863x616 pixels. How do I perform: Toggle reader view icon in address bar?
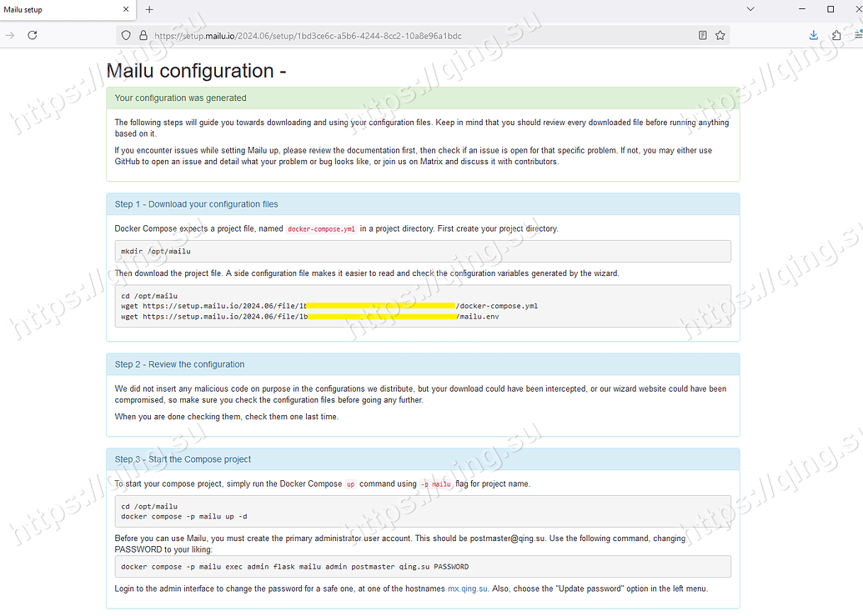pyautogui.click(x=702, y=35)
